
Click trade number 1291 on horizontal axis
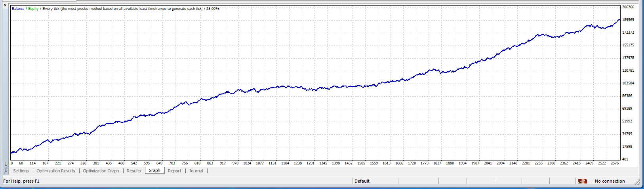tap(311, 163)
